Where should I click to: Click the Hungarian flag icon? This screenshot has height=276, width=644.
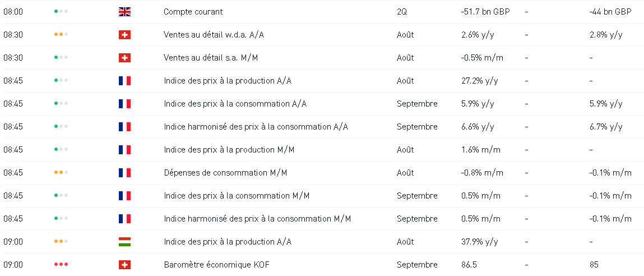[124, 242]
